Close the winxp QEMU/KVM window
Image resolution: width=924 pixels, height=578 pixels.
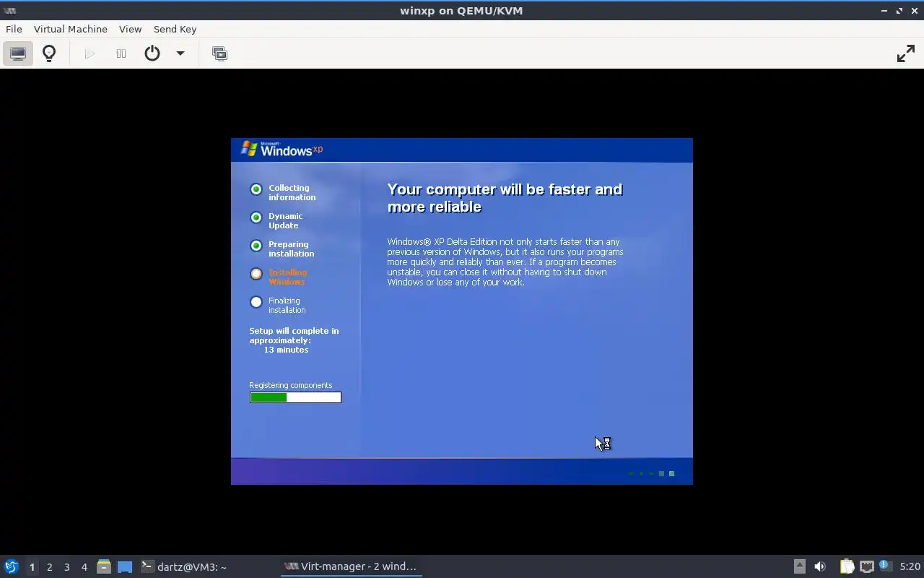coord(915,11)
